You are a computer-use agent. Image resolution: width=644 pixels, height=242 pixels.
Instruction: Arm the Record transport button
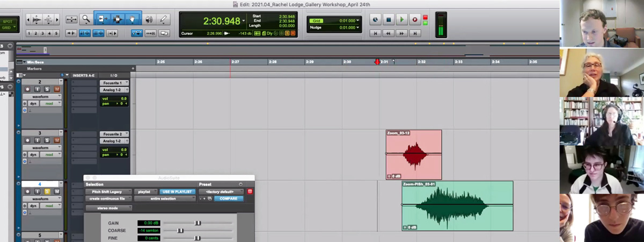[x=414, y=20]
